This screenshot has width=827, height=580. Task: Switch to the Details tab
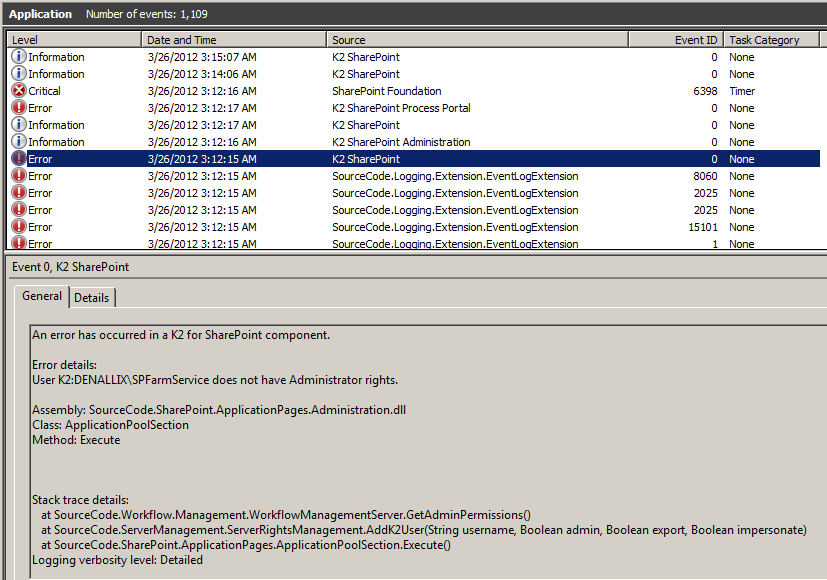92,298
